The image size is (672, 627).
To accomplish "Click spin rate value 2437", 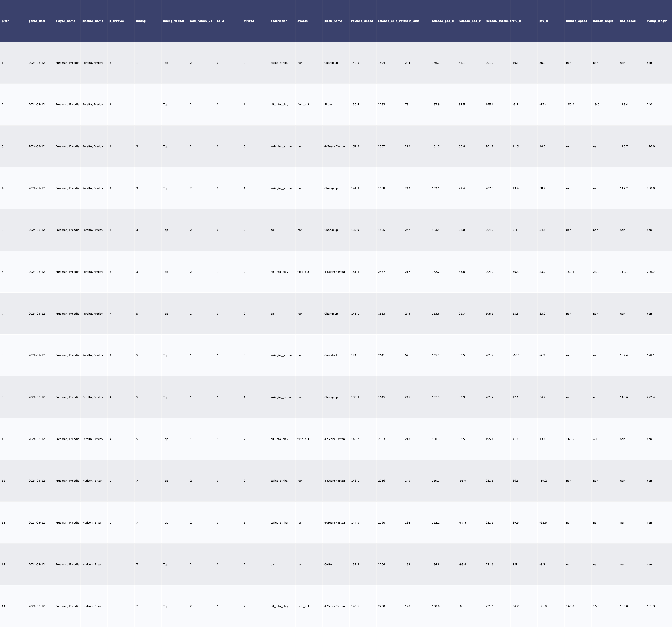I will 381,272.
